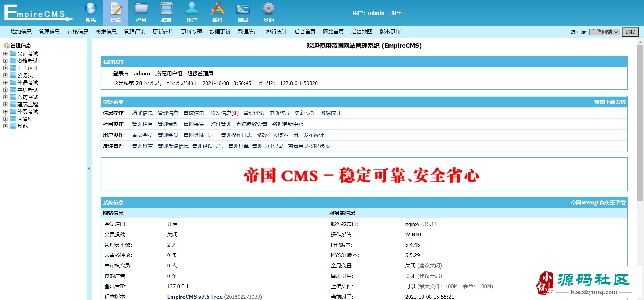Screen dimensions: 644x300
Task: Expand the 公务员 tree node
Action: coord(5,75)
